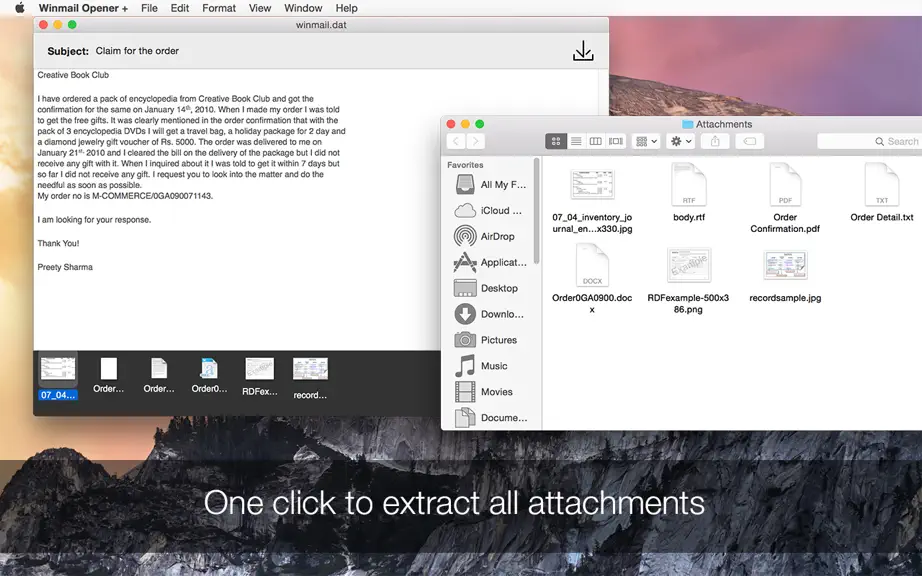Click the Subject text 'Claim for the order'
Screen dimensions: 922x576
coord(137,51)
